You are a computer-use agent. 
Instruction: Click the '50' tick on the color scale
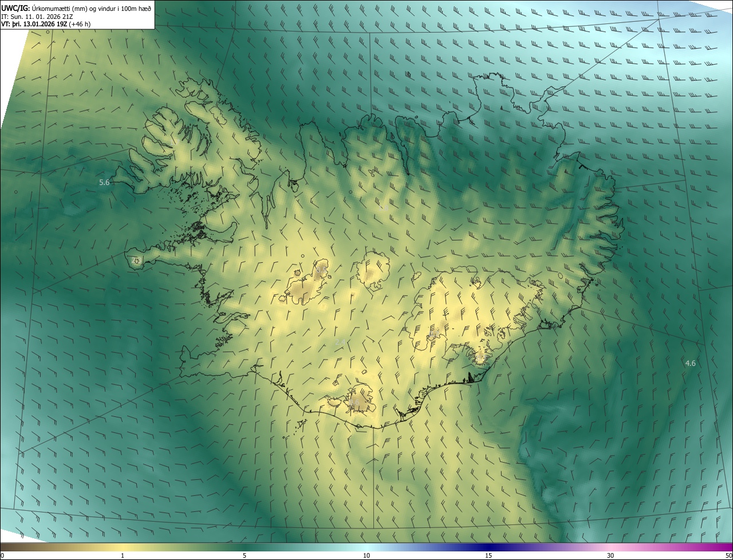coord(728,555)
